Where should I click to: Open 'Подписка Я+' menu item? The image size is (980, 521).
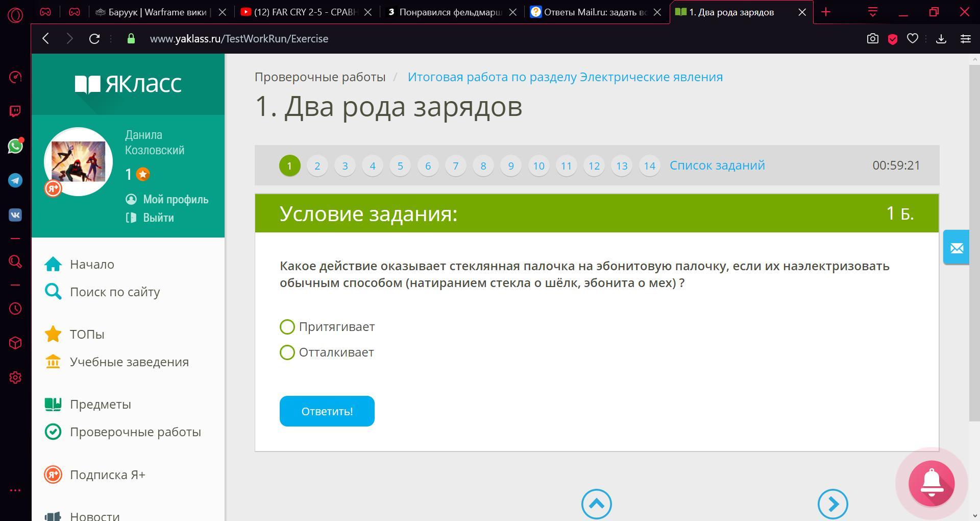click(95, 475)
